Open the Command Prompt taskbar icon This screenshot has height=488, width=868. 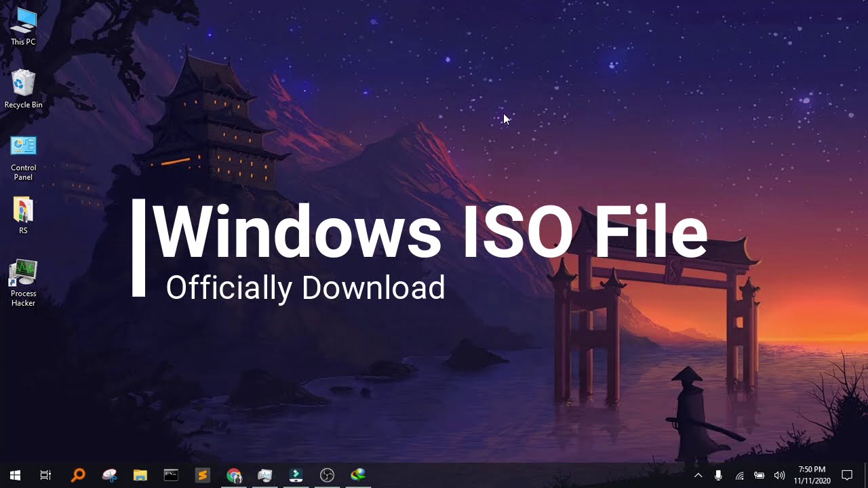(171, 475)
